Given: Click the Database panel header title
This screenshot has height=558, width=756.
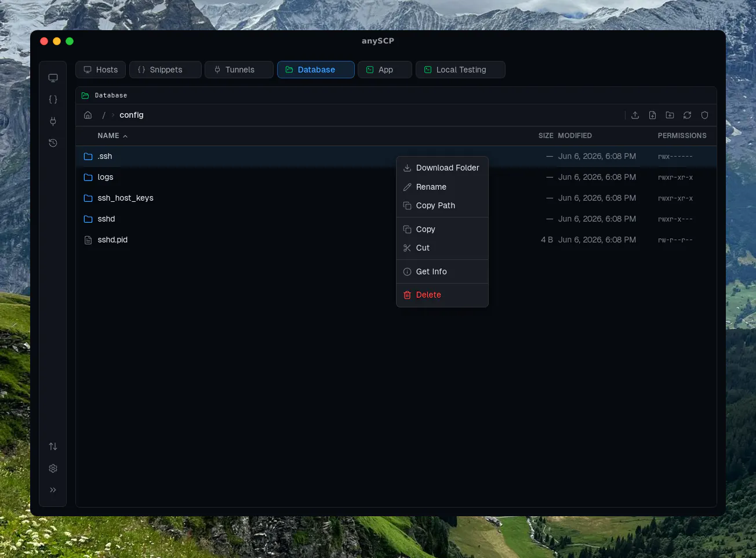Looking at the screenshot, I should pyautogui.click(x=111, y=96).
